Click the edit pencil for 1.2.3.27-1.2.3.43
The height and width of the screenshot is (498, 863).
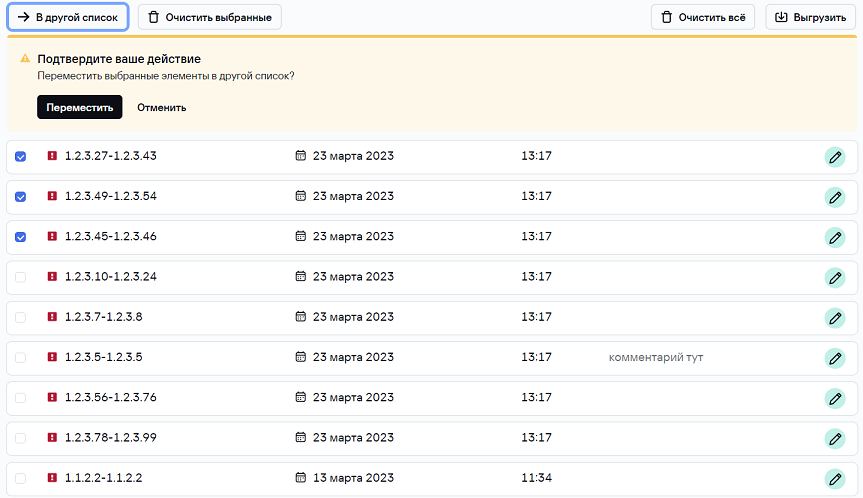(835, 157)
